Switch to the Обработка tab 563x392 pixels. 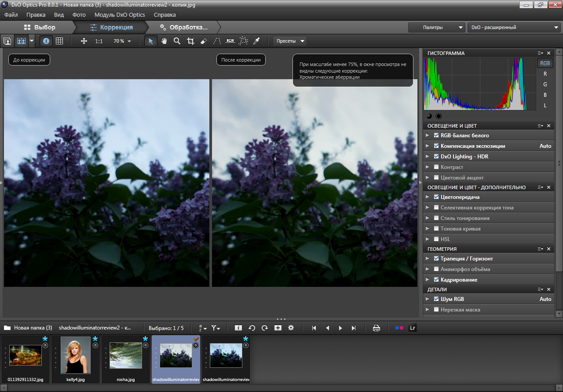click(x=183, y=27)
